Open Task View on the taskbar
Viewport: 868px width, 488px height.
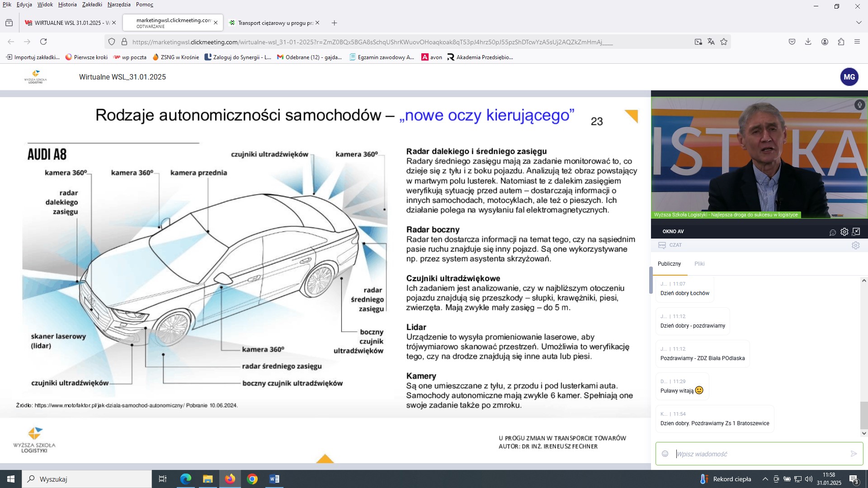(x=163, y=479)
